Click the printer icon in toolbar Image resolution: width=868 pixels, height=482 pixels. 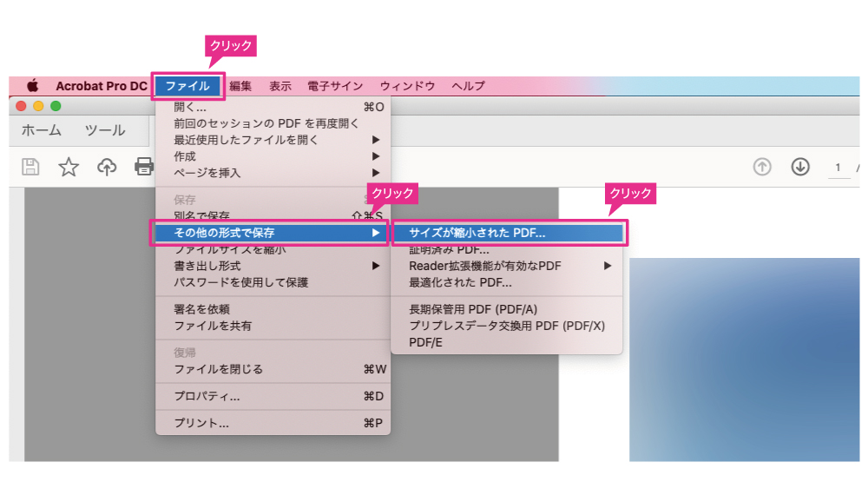[144, 167]
